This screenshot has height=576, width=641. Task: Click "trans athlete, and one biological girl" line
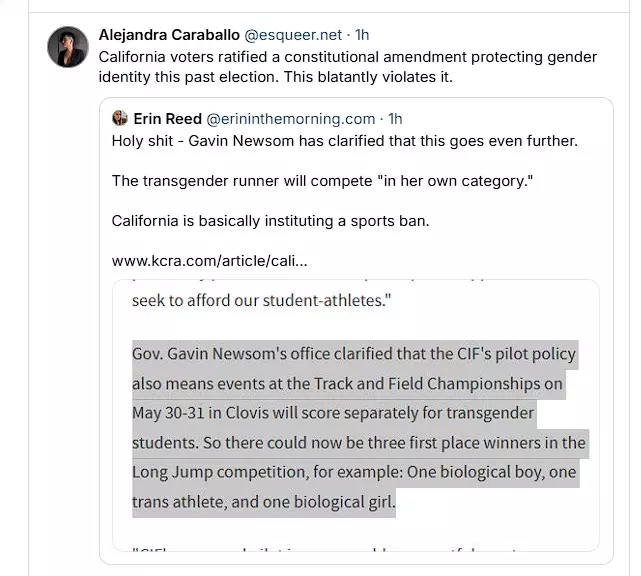(x=264, y=501)
